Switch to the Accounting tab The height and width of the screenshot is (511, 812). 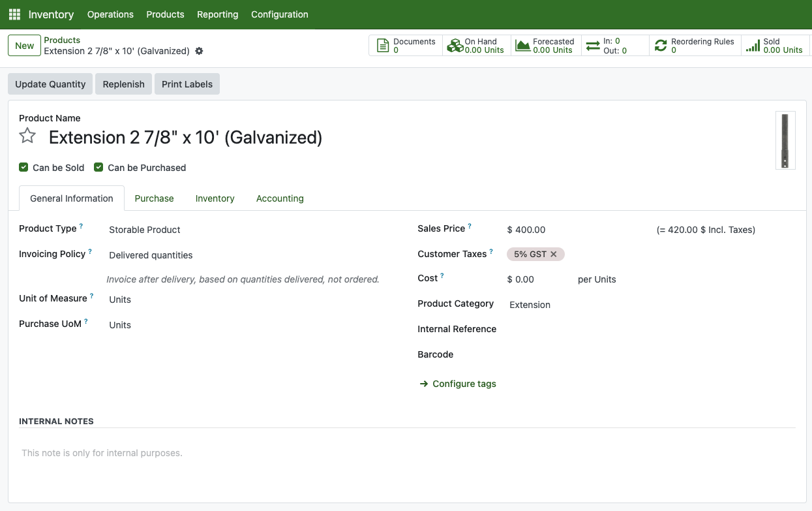tap(280, 198)
